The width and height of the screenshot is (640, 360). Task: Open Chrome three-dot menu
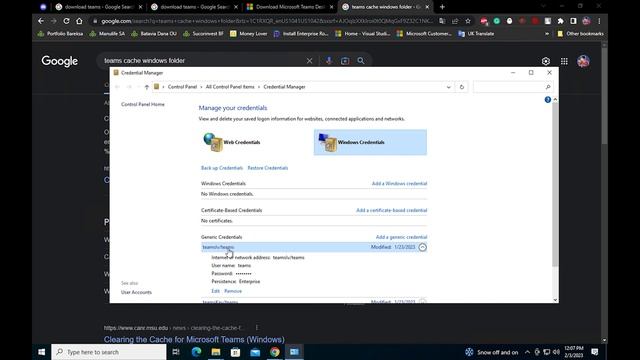coord(599,21)
